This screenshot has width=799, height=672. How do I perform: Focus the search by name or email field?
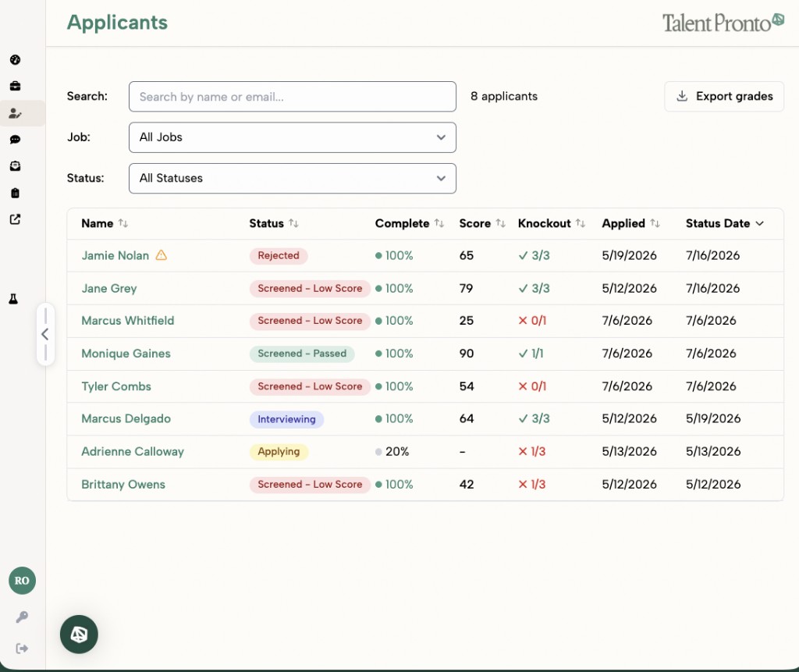293,96
